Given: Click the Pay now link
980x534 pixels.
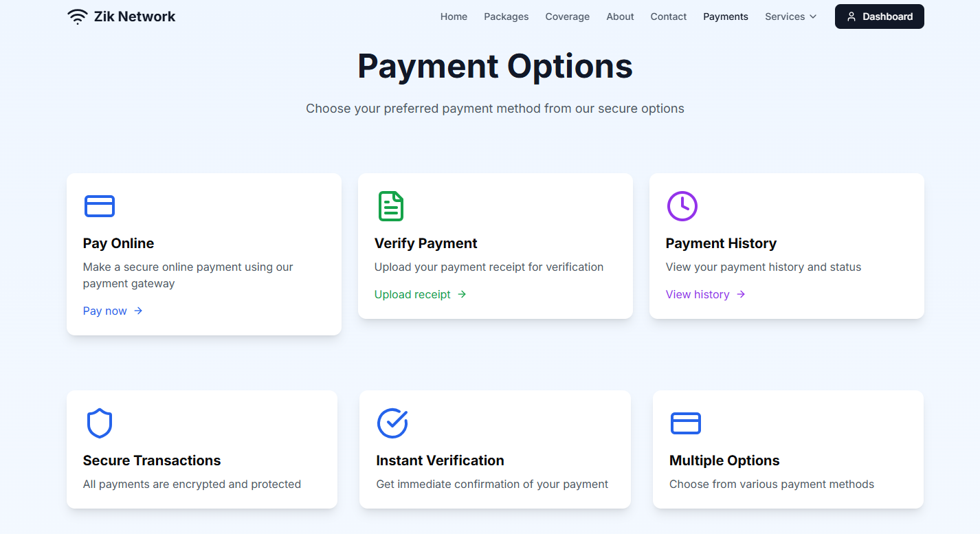Looking at the screenshot, I should pyautogui.click(x=104, y=311).
